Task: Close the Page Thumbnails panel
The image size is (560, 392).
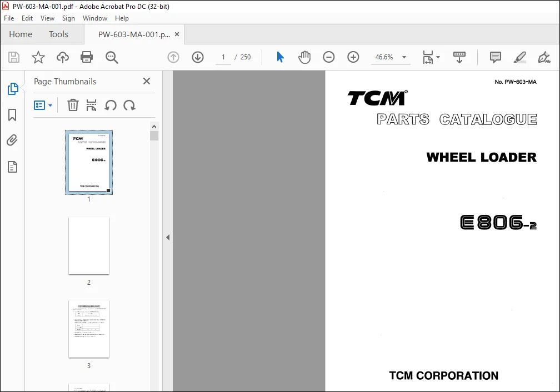Action: [147, 81]
